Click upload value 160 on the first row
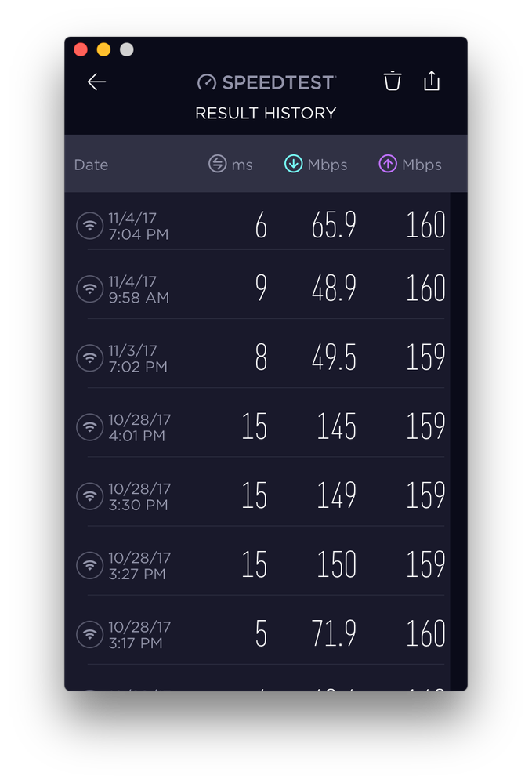This screenshot has width=532, height=783. point(425,225)
